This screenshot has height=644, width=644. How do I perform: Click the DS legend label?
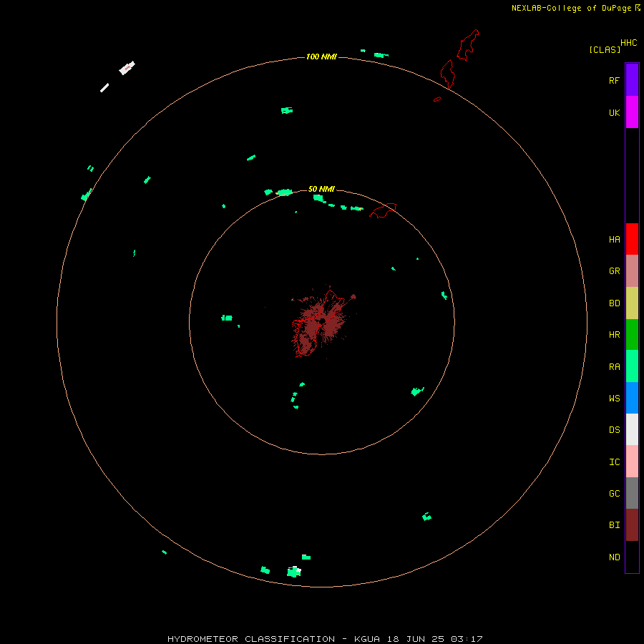[614, 430]
